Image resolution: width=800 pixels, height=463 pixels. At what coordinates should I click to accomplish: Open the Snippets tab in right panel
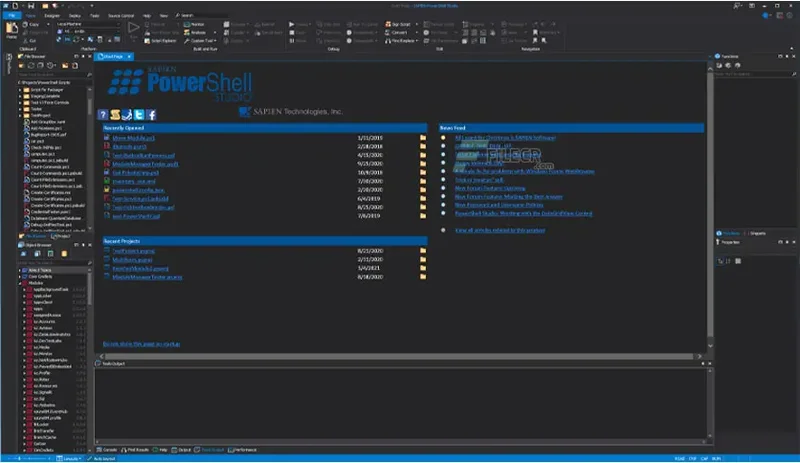[x=758, y=233]
